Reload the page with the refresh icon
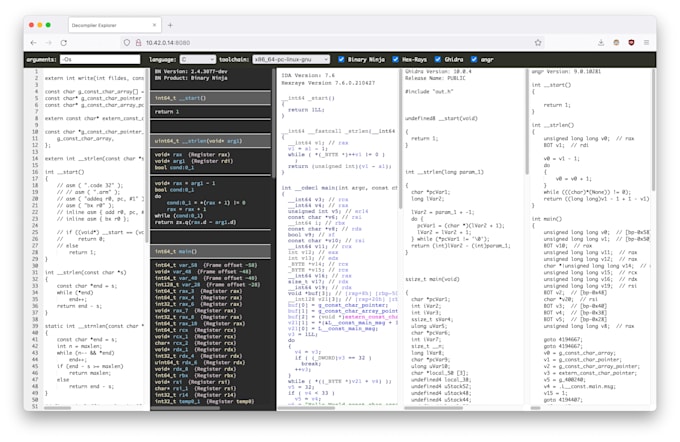Image resolution: width=680 pixels, height=442 pixels. [64, 43]
